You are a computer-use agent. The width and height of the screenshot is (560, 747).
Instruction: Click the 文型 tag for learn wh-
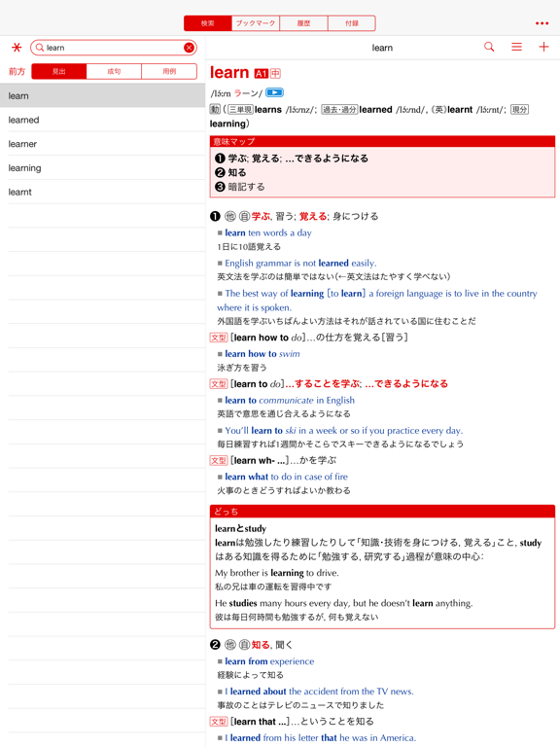(x=219, y=461)
